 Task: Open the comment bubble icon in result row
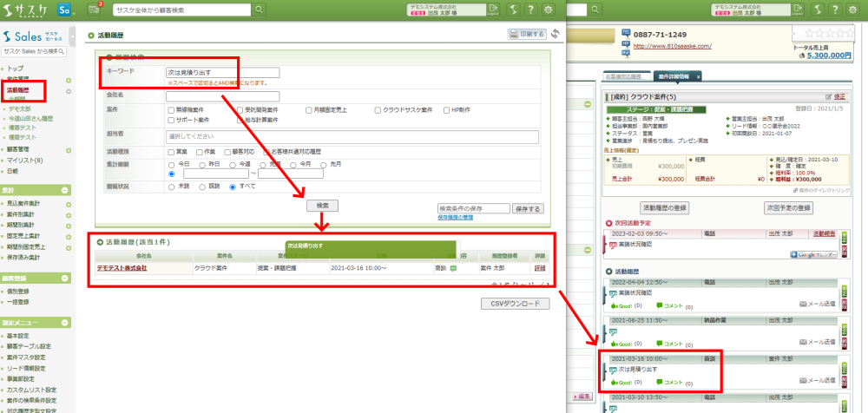453,268
